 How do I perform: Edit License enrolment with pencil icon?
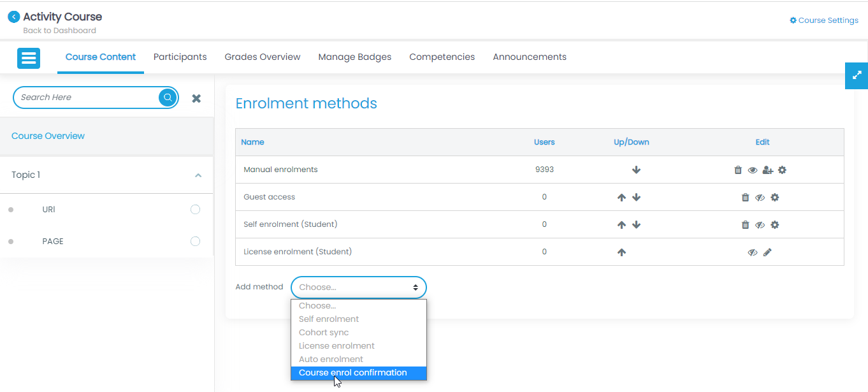[767, 252]
